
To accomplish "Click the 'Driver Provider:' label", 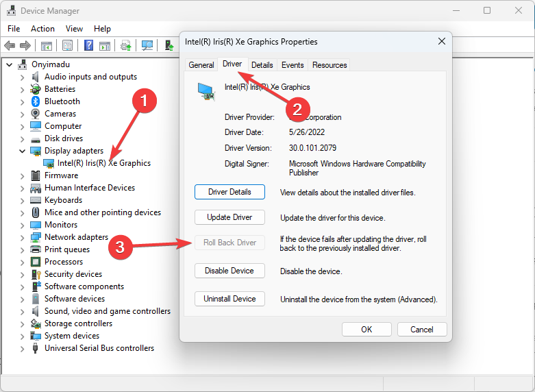I will 249,117.
